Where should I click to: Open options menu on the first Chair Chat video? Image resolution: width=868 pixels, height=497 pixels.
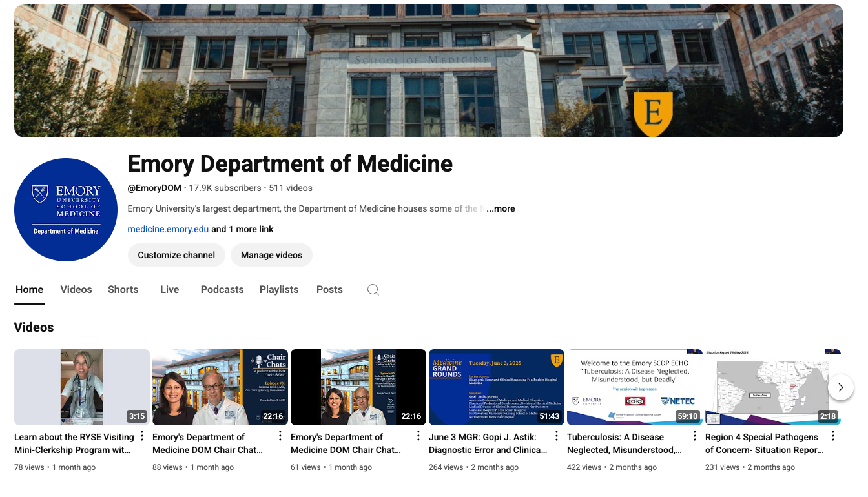pos(279,436)
